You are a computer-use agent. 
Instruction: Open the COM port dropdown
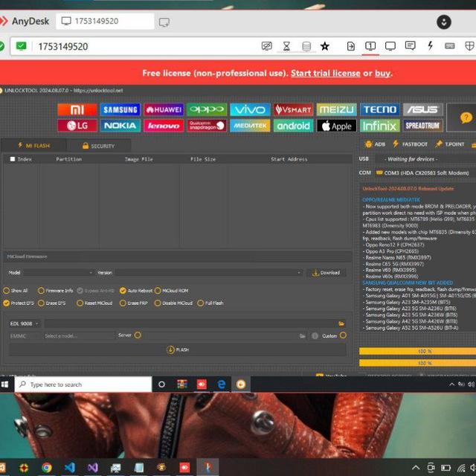coord(425,173)
